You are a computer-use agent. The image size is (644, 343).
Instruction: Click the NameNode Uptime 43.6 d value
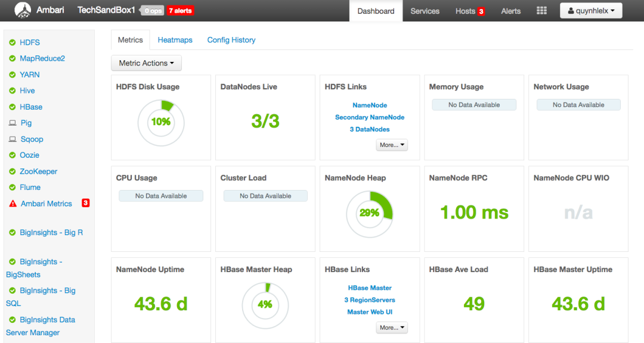coord(161,304)
